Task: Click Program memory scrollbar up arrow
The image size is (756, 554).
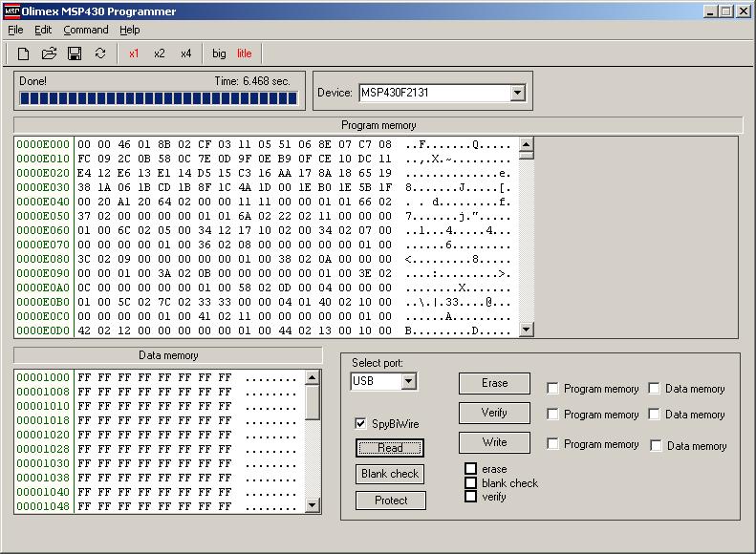Action: click(x=526, y=144)
